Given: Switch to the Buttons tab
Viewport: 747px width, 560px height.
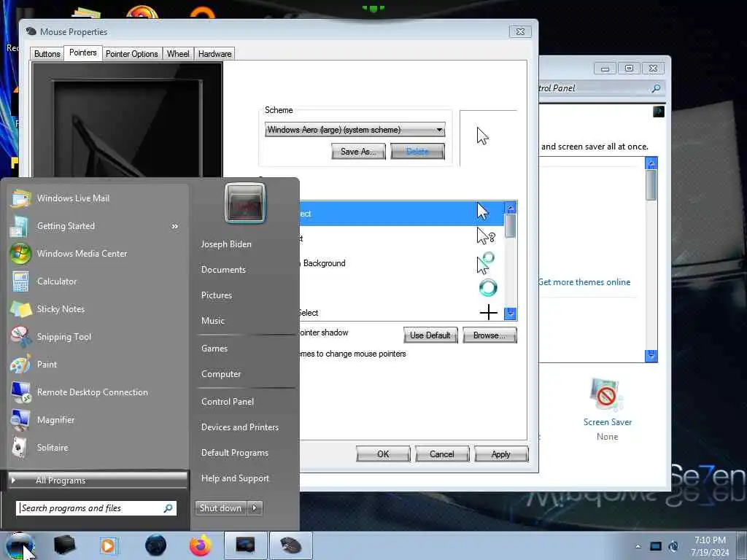Looking at the screenshot, I should pyautogui.click(x=47, y=54).
